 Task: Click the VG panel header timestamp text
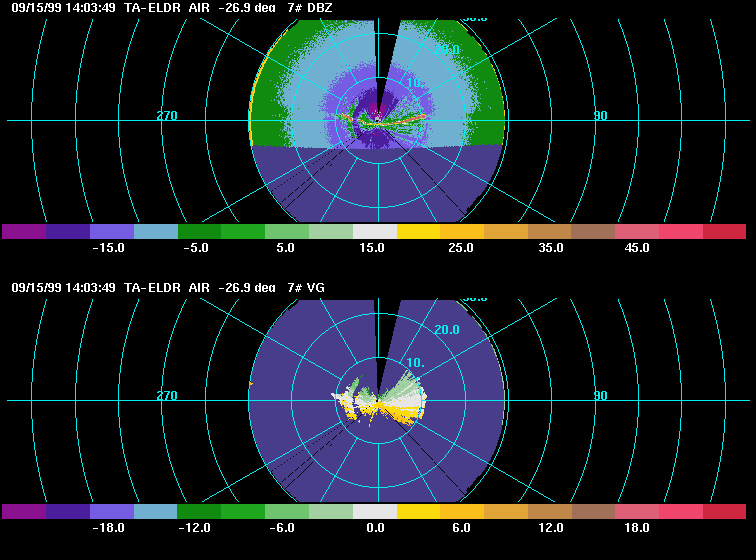pos(63,287)
